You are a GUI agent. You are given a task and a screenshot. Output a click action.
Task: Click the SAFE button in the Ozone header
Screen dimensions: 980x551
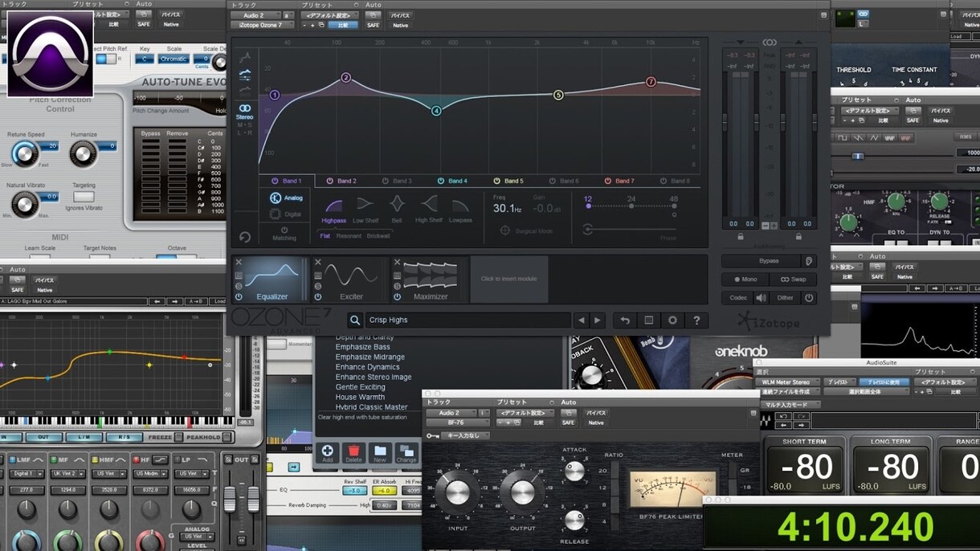click(373, 25)
